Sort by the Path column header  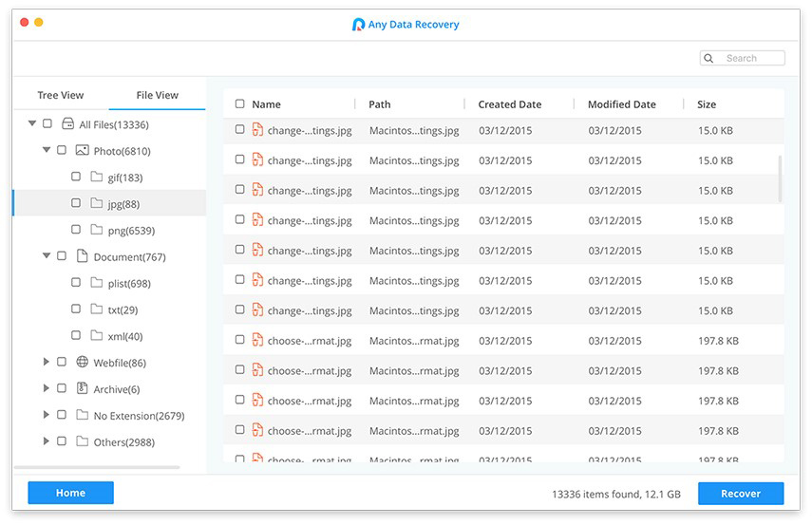[380, 104]
